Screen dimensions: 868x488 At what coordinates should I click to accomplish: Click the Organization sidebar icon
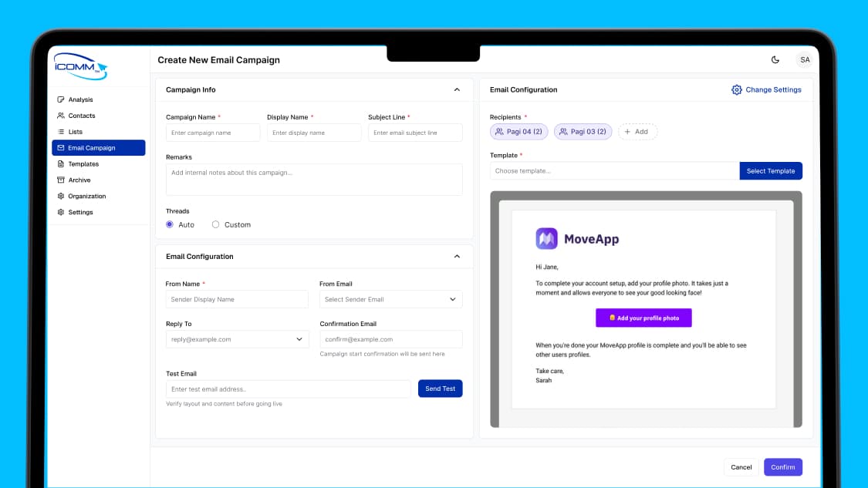(x=61, y=196)
